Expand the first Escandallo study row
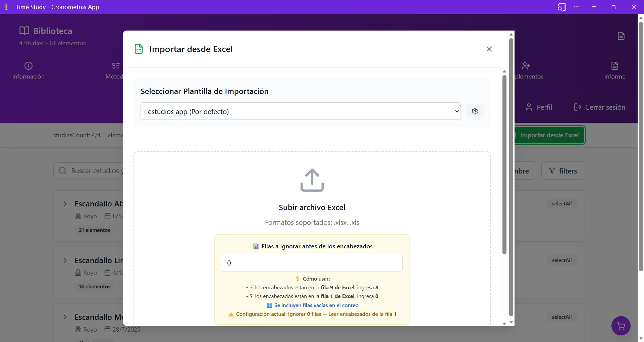The image size is (644, 342). point(65,204)
